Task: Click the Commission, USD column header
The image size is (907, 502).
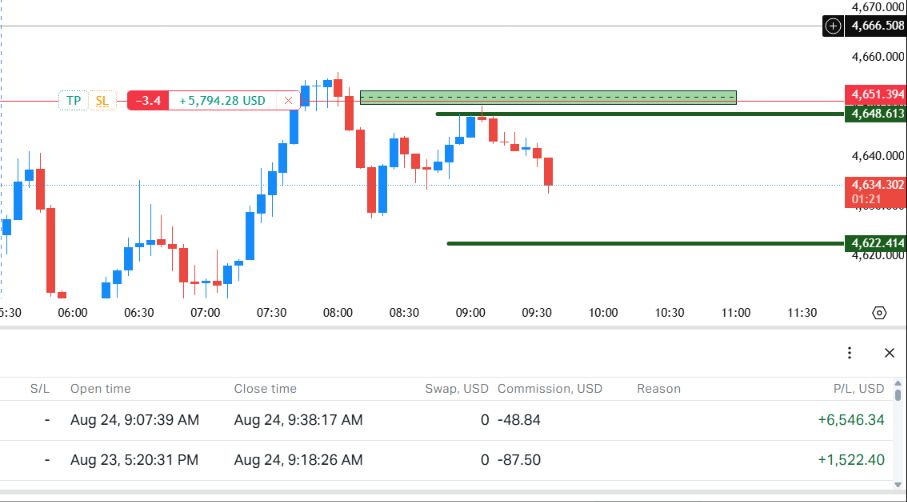Action: (x=550, y=389)
